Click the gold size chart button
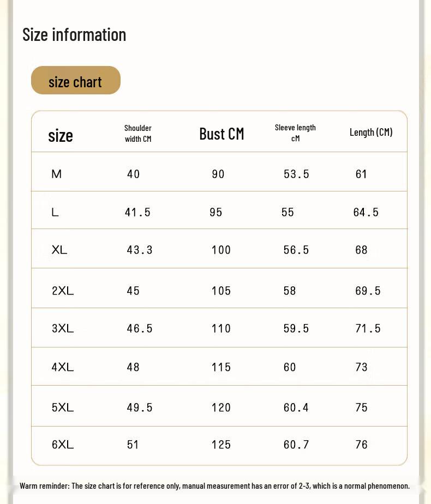 tap(75, 81)
